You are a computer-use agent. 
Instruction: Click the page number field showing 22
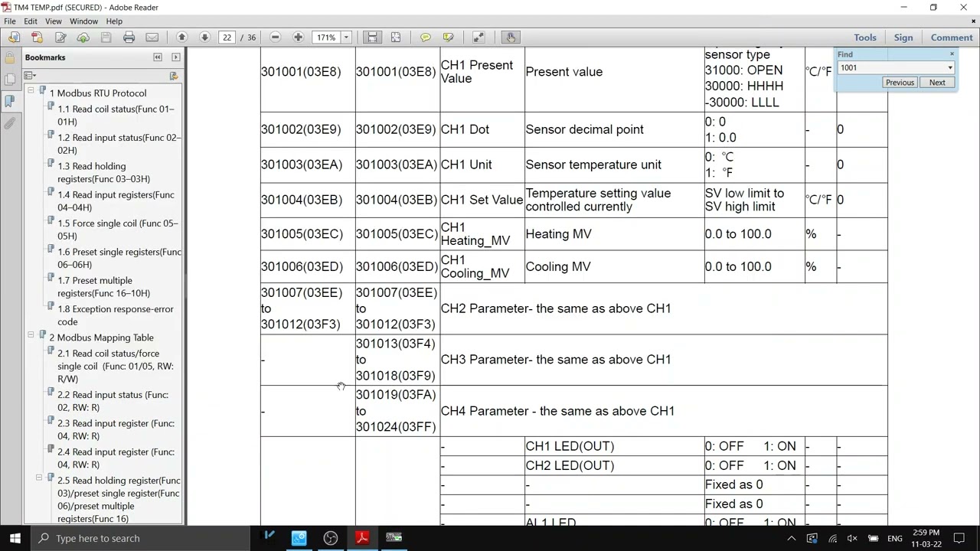[x=227, y=37]
